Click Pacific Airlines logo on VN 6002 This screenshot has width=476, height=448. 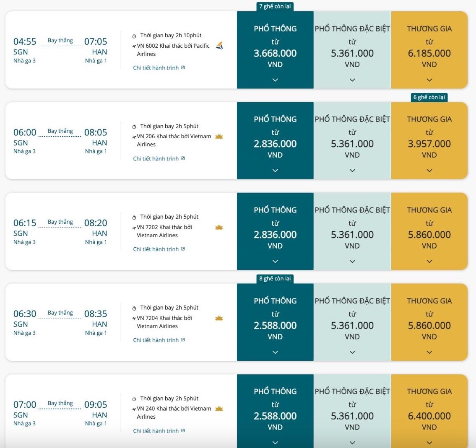point(219,46)
